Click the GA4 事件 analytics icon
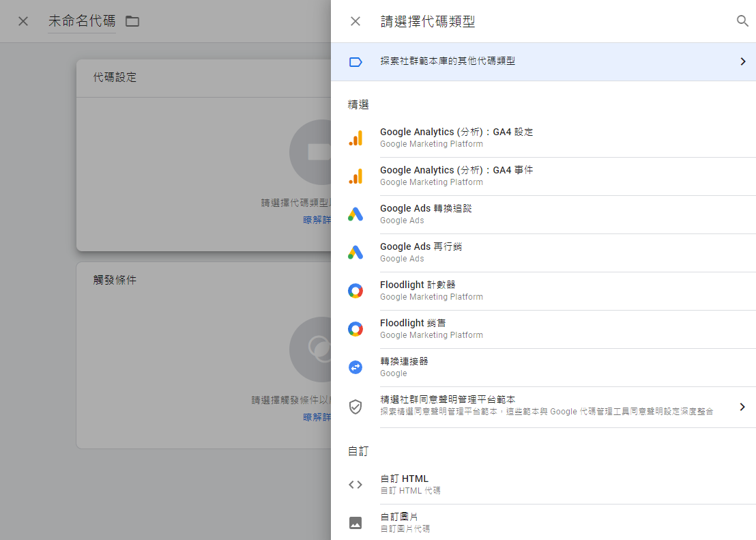This screenshot has width=756, height=540. (355, 176)
